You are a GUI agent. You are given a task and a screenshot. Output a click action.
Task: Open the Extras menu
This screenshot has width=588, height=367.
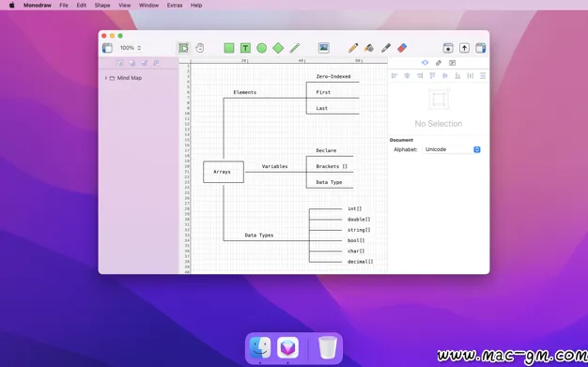coord(175,6)
